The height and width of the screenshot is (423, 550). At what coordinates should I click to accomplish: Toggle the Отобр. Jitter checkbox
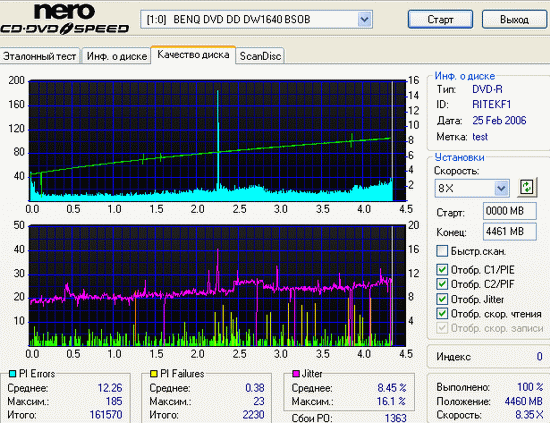point(442,299)
